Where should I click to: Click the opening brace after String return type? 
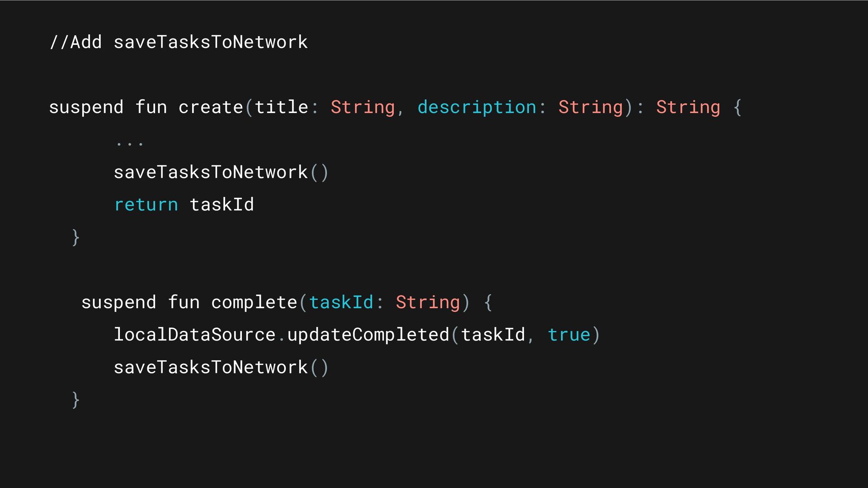point(737,108)
